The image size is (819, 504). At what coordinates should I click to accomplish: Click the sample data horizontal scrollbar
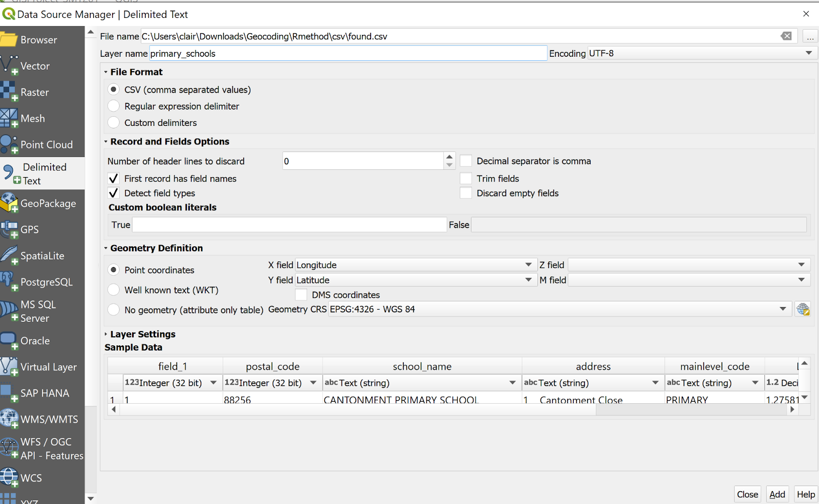point(358,409)
